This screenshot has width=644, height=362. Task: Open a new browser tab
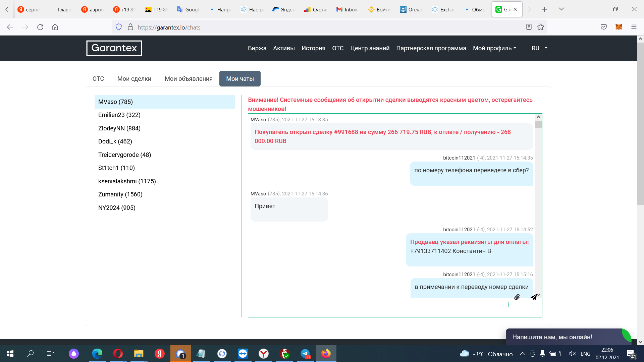(x=544, y=9)
